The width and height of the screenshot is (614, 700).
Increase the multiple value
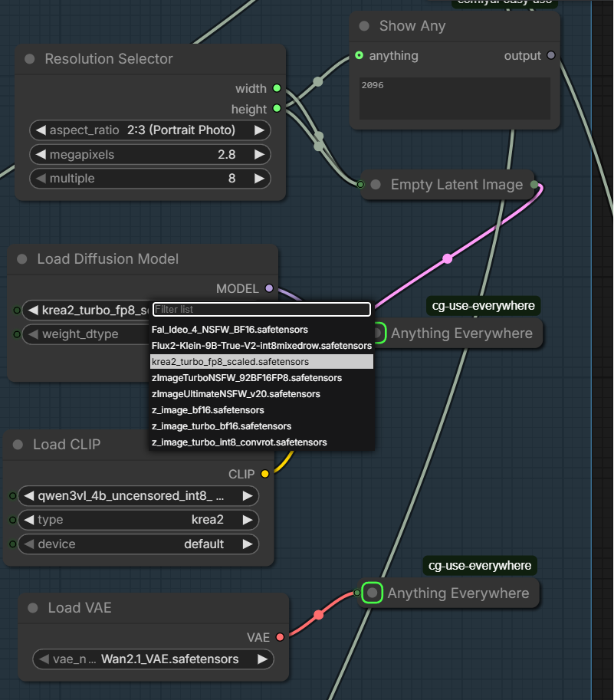coord(259,178)
